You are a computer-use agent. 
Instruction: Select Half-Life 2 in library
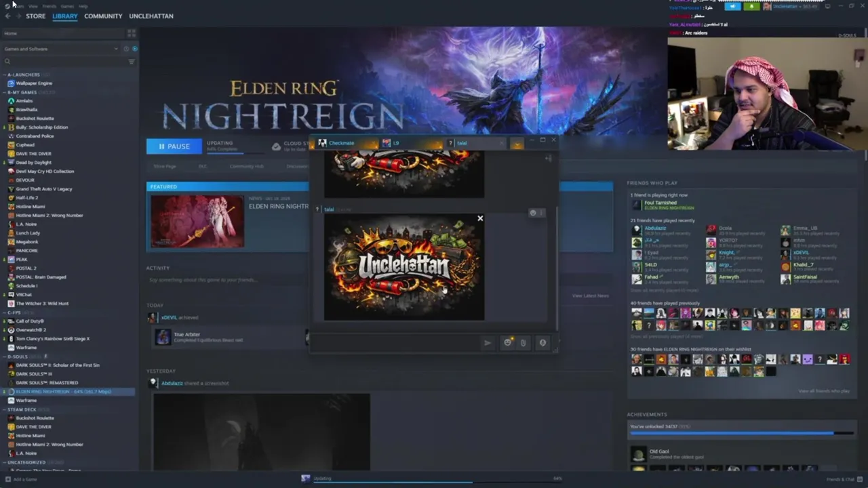point(27,198)
